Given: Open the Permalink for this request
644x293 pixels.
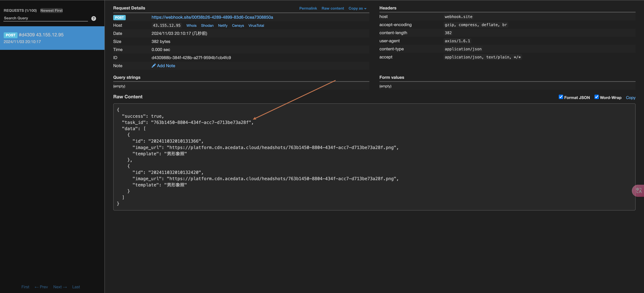Looking at the screenshot, I should tap(308, 8).
